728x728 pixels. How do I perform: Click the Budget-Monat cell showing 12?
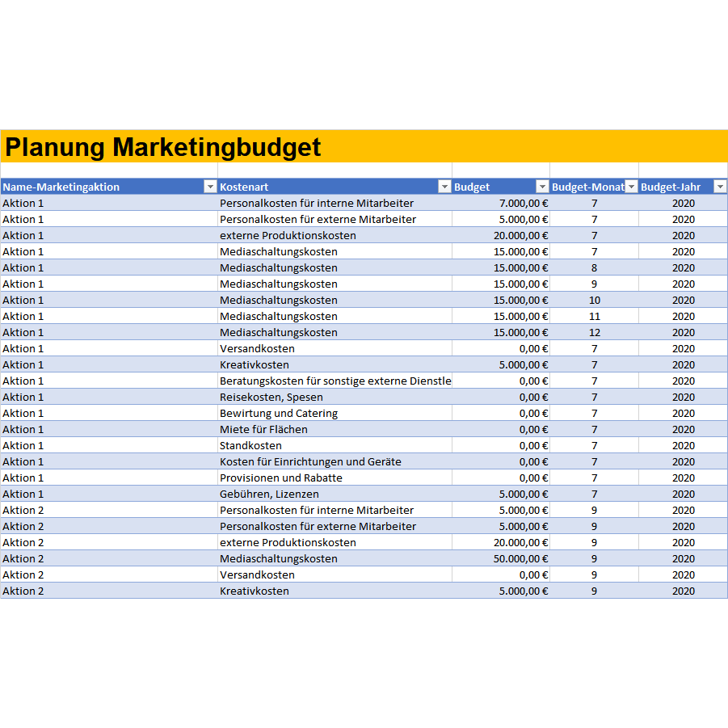coord(595,332)
